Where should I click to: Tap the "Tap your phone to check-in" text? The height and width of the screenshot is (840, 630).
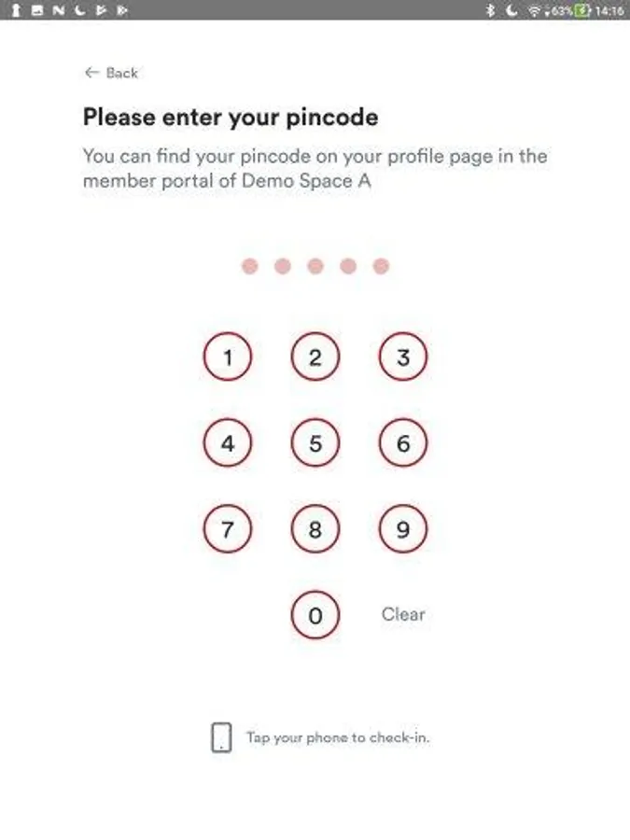point(338,737)
